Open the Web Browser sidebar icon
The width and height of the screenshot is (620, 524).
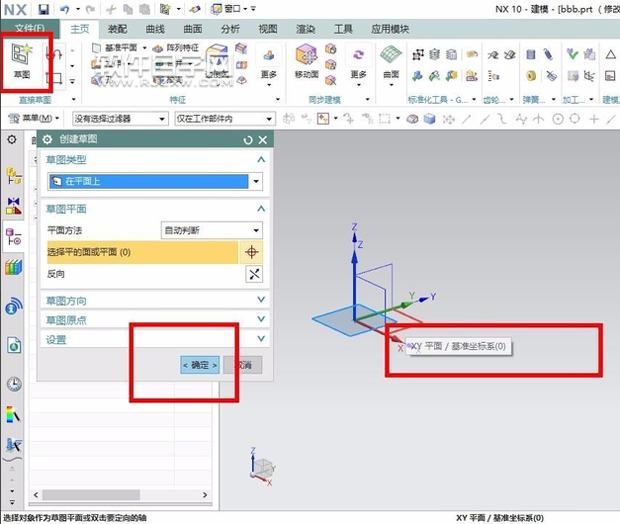pyautogui.click(x=14, y=345)
